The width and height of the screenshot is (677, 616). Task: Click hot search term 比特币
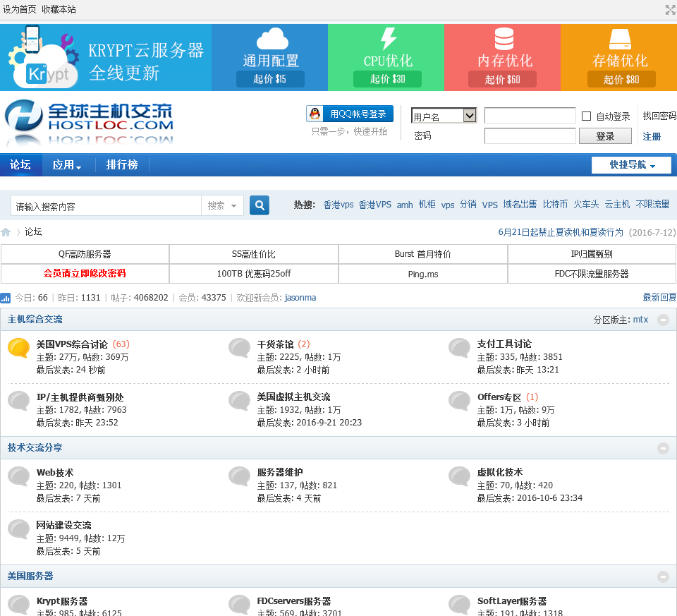coord(555,205)
